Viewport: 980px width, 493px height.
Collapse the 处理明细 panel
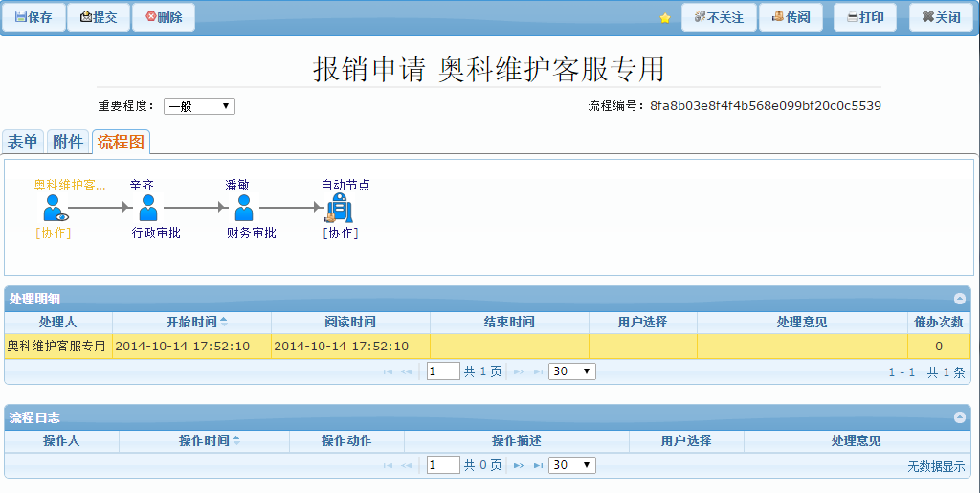959,299
